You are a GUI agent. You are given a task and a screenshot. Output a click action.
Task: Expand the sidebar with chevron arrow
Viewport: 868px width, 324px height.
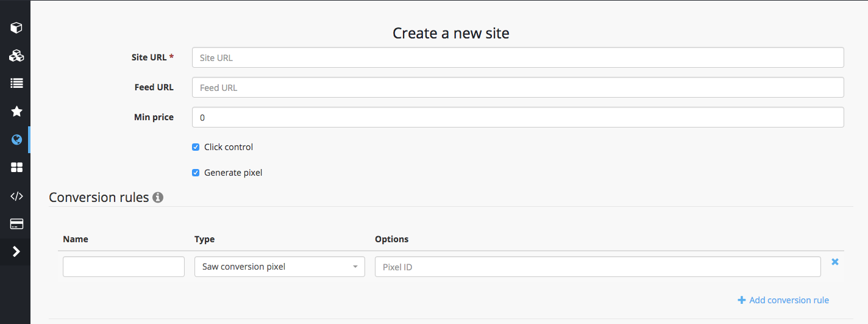[16, 251]
